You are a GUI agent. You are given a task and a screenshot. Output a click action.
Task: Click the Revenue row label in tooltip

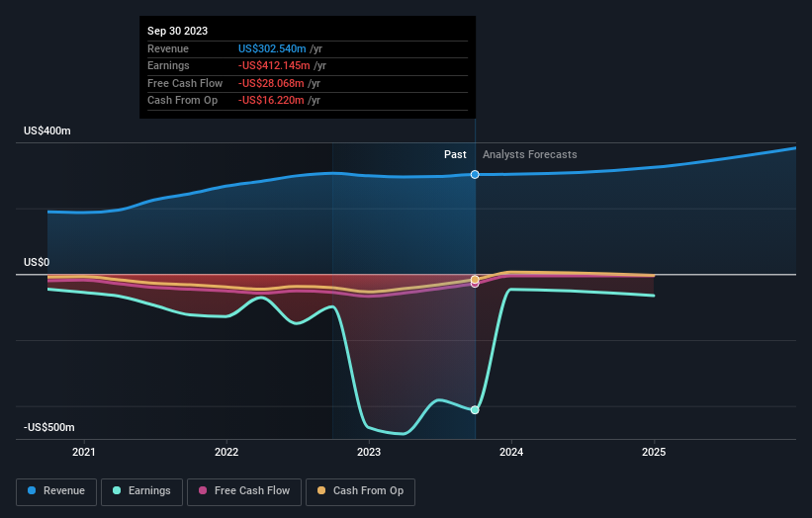coord(168,48)
